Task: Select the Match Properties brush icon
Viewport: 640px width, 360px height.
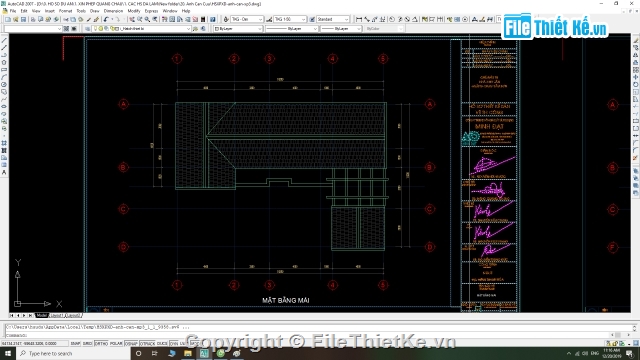Action: pos(97,19)
